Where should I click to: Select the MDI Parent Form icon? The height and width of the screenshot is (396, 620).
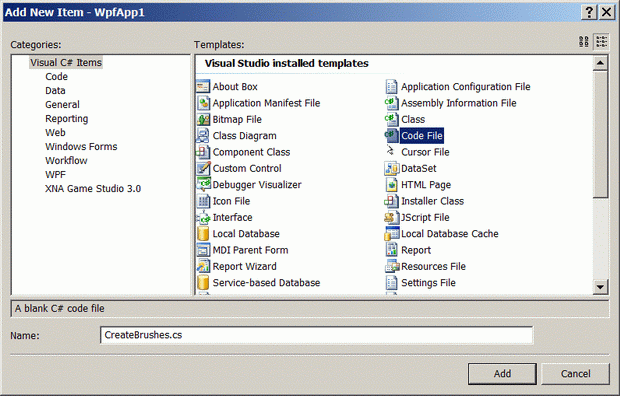pyautogui.click(x=203, y=250)
